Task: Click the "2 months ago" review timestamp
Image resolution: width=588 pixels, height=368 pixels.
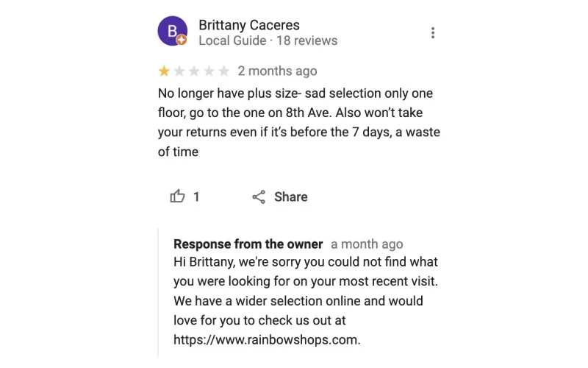Action: [277, 71]
